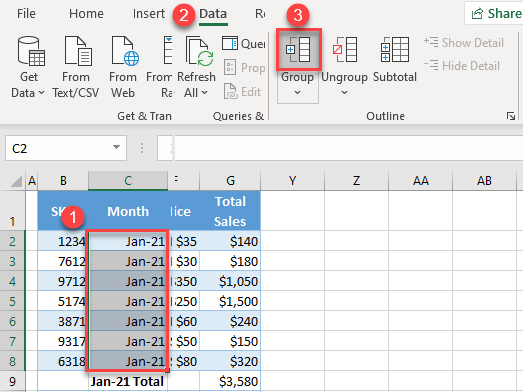Expand the Get Data dropdown arrow
523x392 pixels.
click(41, 92)
